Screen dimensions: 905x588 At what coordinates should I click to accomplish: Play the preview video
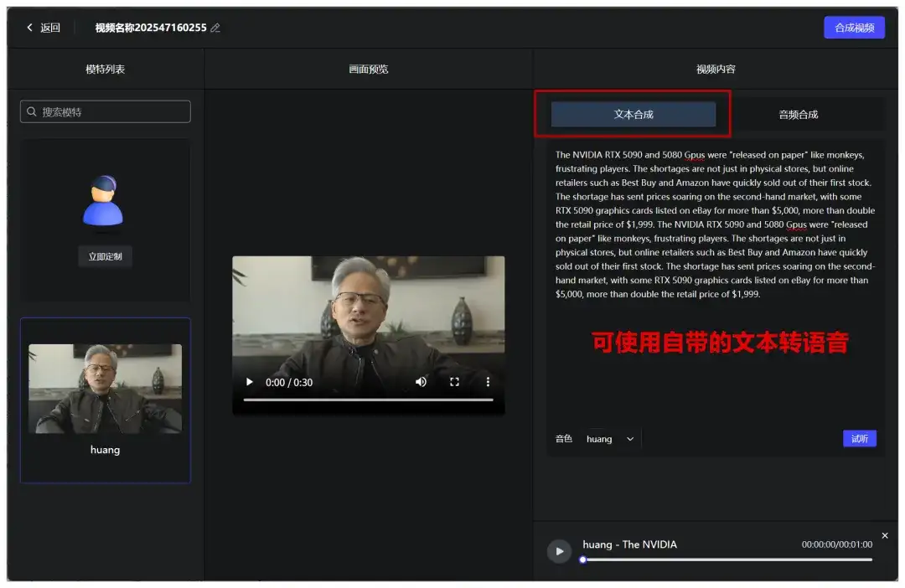(x=249, y=382)
